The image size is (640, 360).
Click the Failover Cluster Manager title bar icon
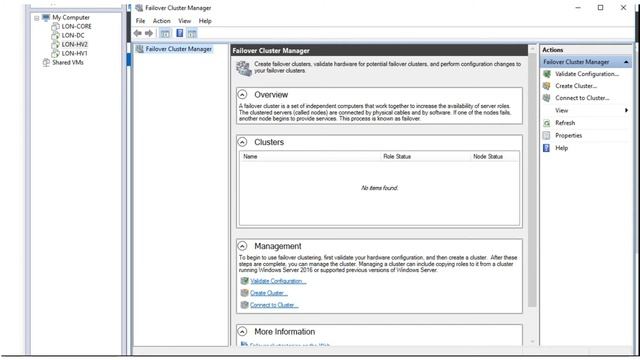tap(139, 8)
